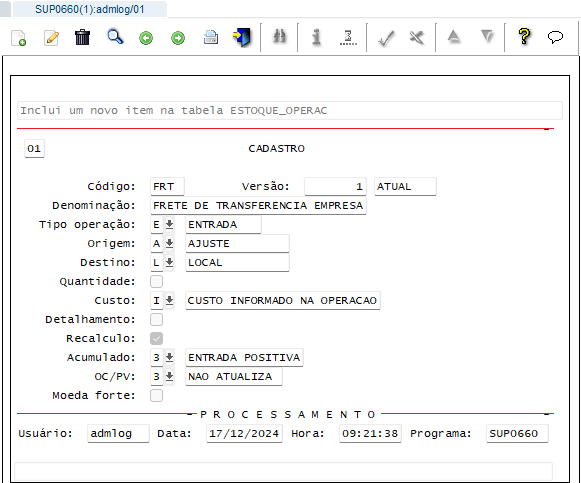Click the NAO ATUALIZA field
Viewport: 581px width, 483px height.
pyautogui.click(x=233, y=376)
